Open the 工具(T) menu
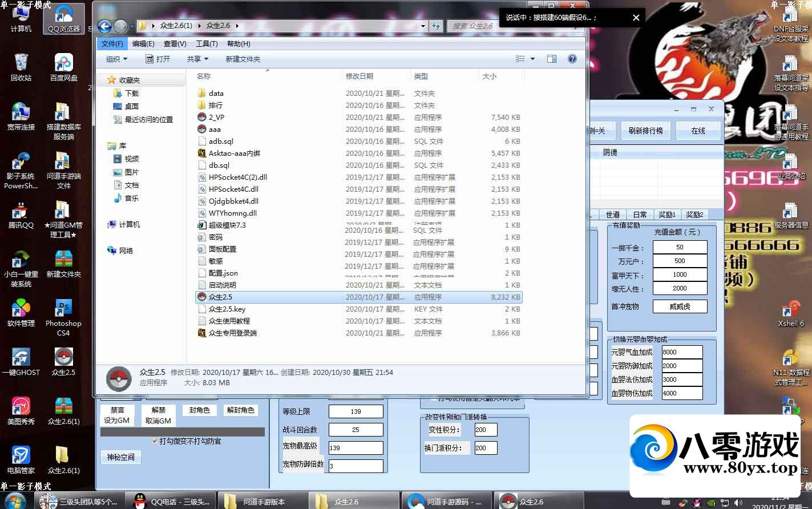Viewport: 812px width, 509px height. click(x=207, y=43)
